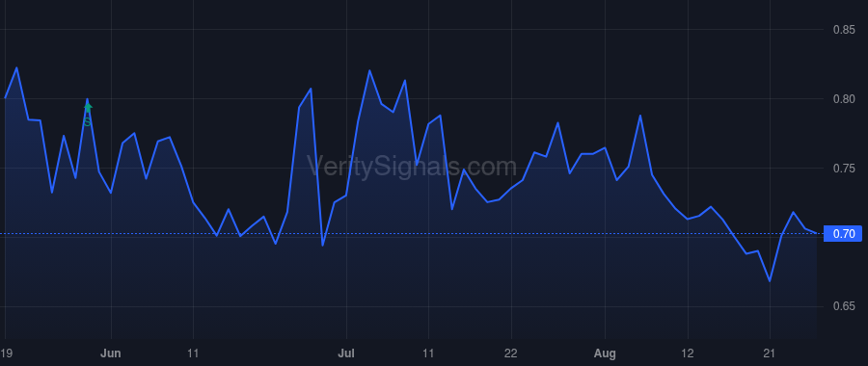This screenshot has width=868, height=366.
Task: Select the 0.80 price axis label
Action: point(844,99)
